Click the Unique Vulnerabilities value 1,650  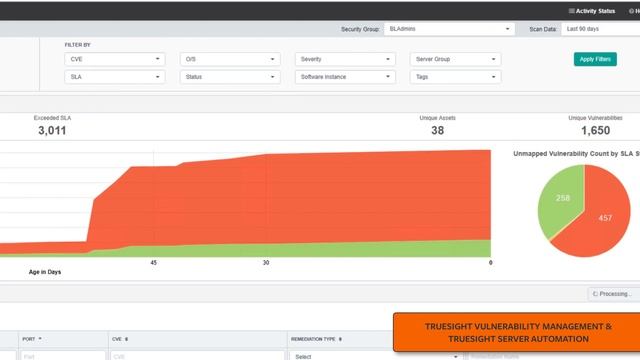click(x=596, y=131)
